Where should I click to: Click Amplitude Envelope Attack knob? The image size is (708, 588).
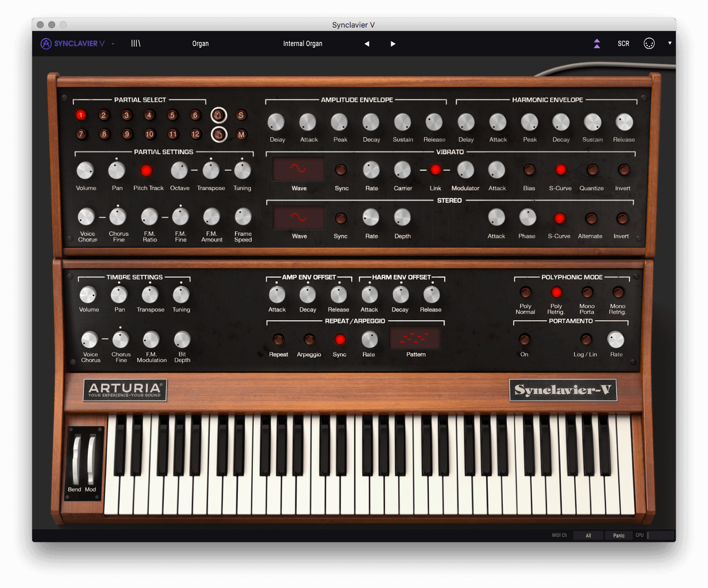[x=308, y=122]
